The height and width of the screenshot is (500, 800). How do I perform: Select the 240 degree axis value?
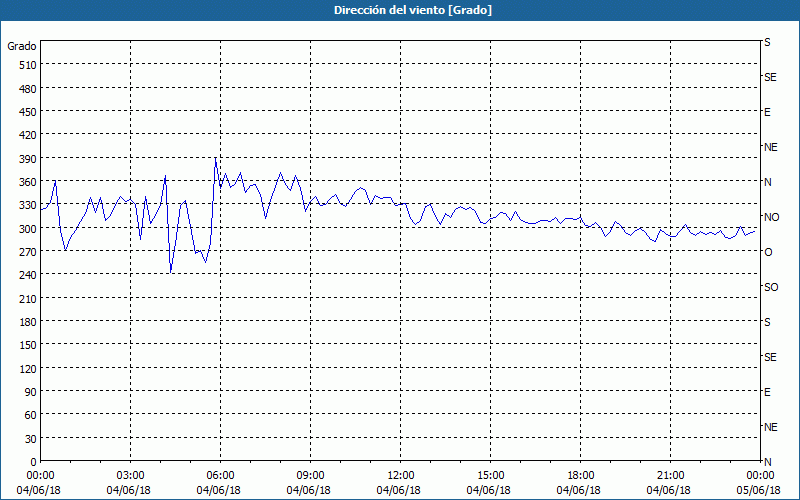pos(29,276)
